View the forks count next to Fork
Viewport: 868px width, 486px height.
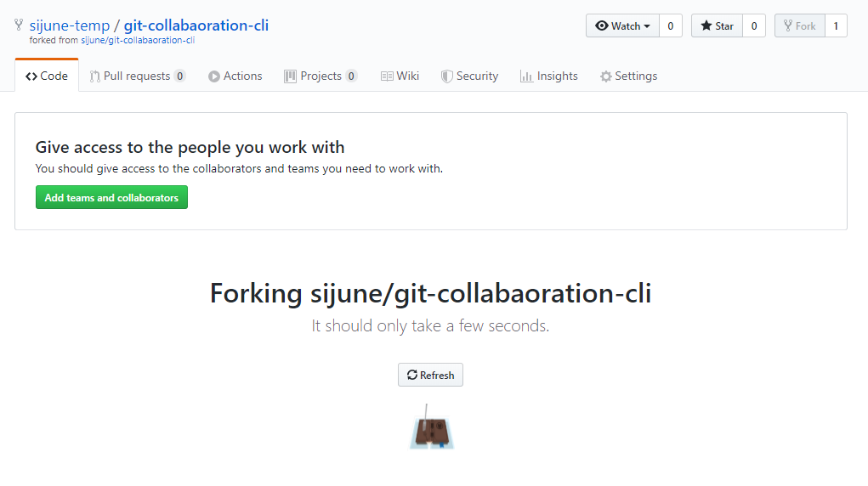tap(836, 26)
